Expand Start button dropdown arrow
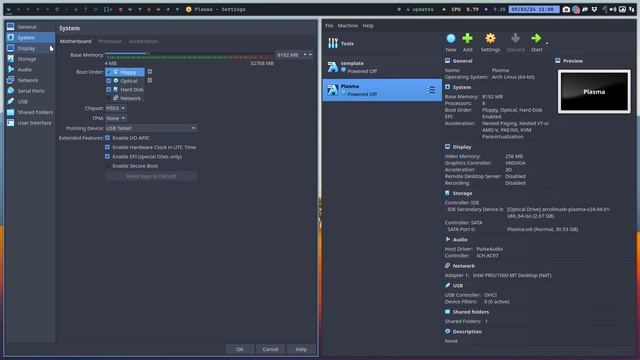Screen dimensions: 640x360 click(547, 43)
